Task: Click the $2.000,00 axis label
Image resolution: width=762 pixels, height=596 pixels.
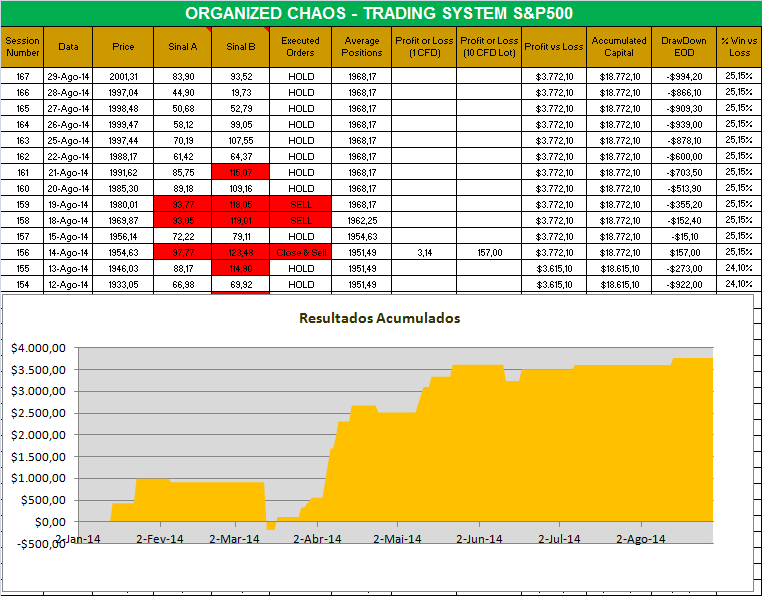Action: pyautogui.click(x=38, y=435)
